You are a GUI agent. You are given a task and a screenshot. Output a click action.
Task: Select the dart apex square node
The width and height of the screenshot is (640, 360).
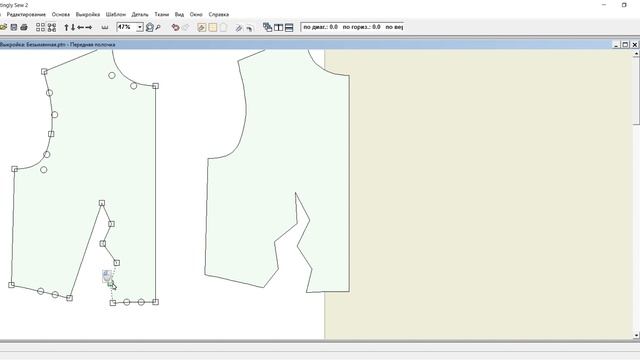coord(102,203)
